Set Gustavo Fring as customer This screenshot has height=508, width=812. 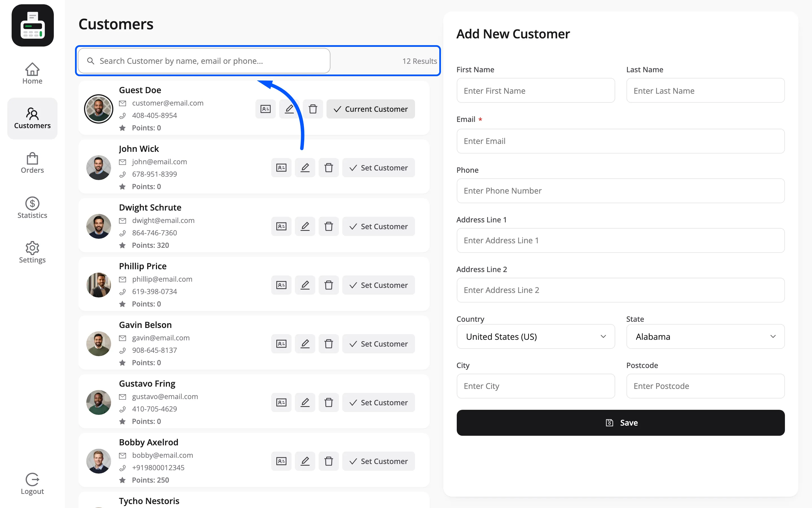pyautogui.click(x=378, y=402)
